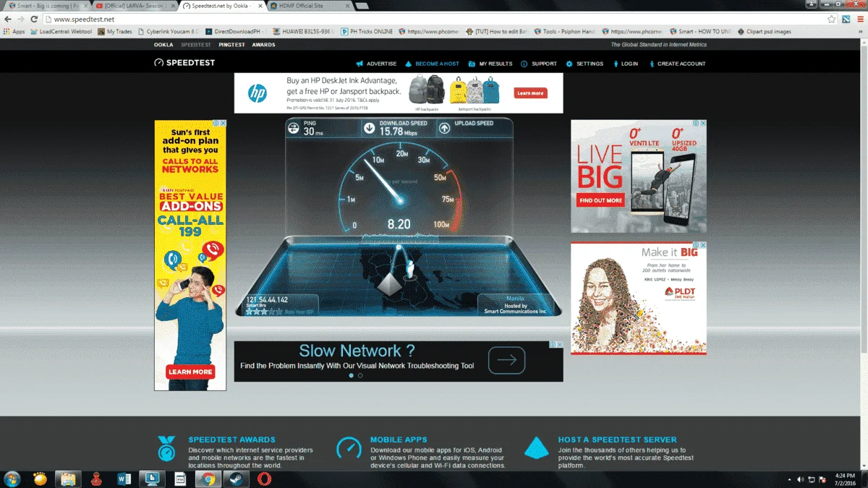Open My Trades bookmark

tap(115, 32)
